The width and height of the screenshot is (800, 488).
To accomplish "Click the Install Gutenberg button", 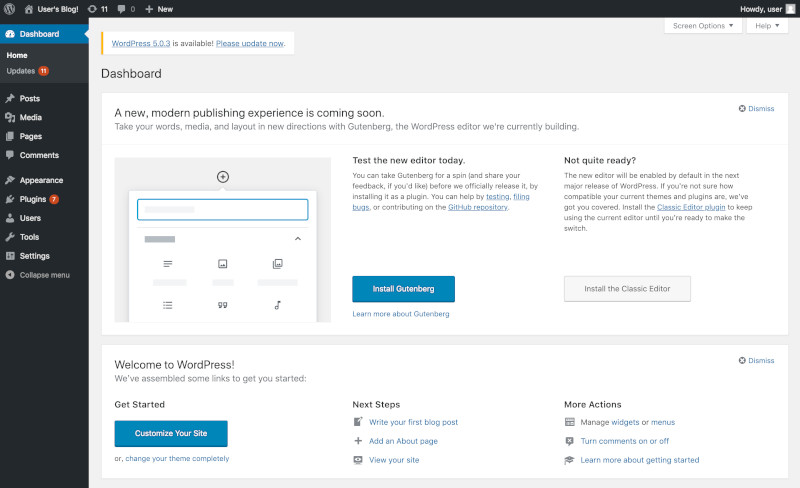I will pyautogui.click(x=403, y=289).
